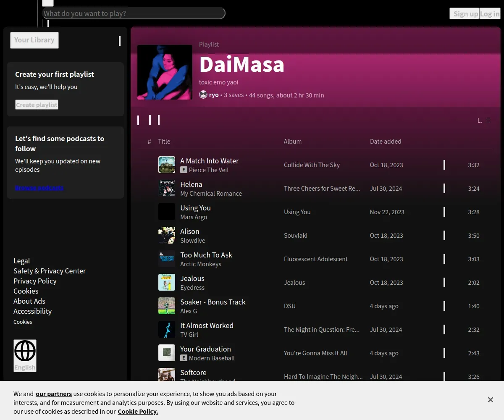Click the white bar button in Jealous row
The image size is (504, 420).
444,282
